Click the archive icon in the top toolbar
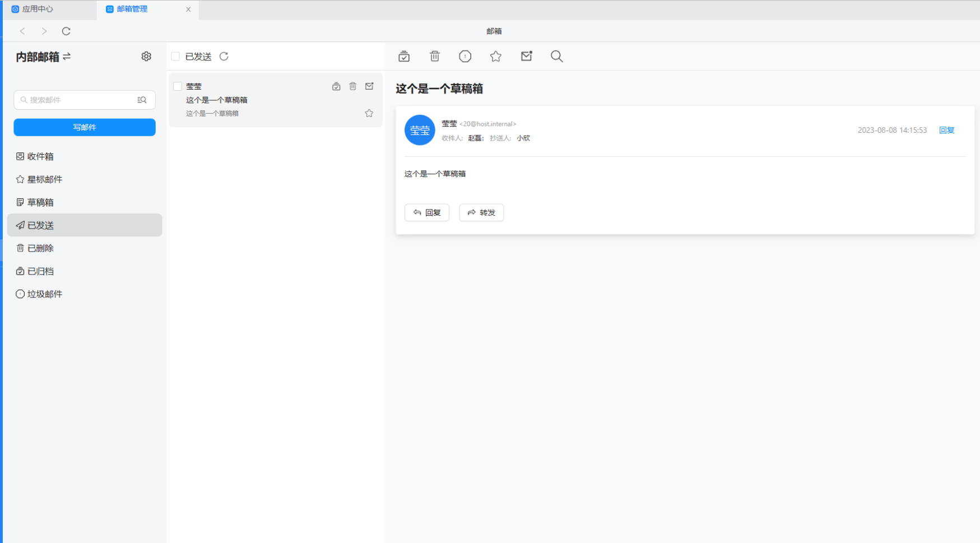 [x=404, y=56]
